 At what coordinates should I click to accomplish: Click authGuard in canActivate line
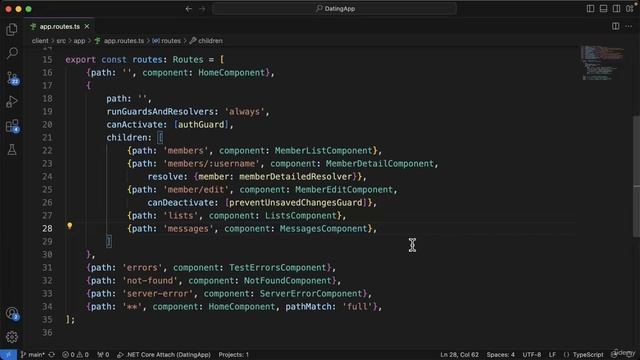coord(201,124)
